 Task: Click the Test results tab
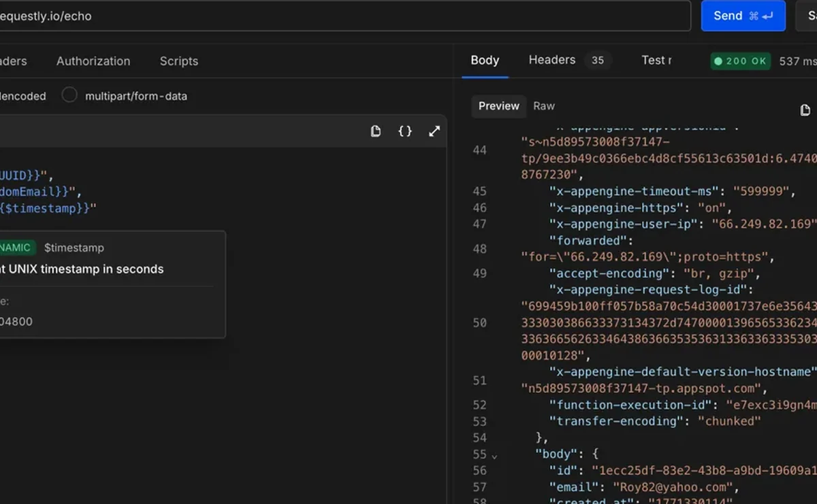pyautogui.click(x=656, y=60)
